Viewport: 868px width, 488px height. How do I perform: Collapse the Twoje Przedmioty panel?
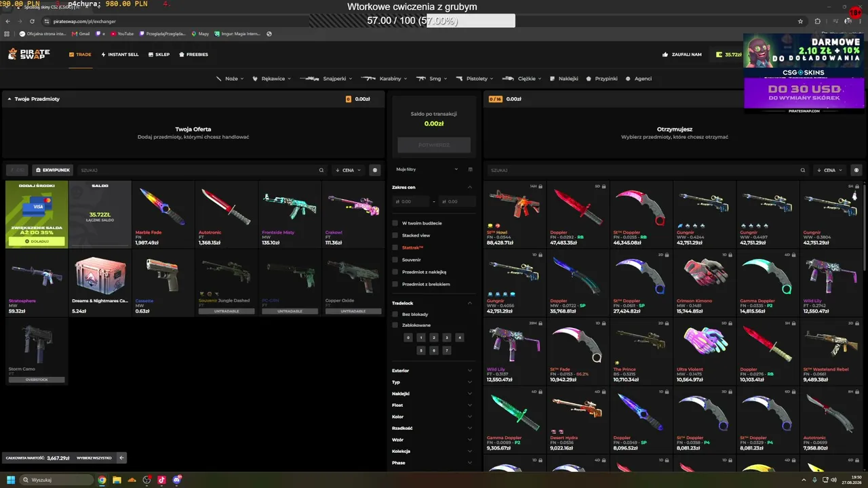tap(9, 99)
